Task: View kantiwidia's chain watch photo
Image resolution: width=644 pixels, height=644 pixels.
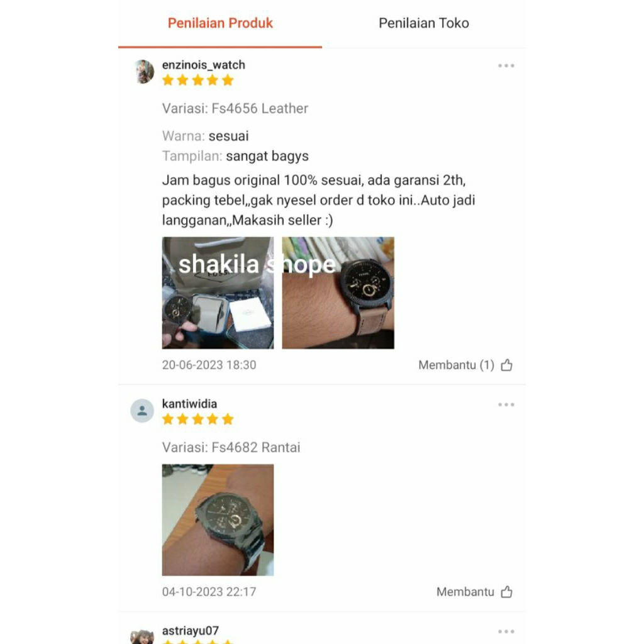Action: (x=218, y=520)
